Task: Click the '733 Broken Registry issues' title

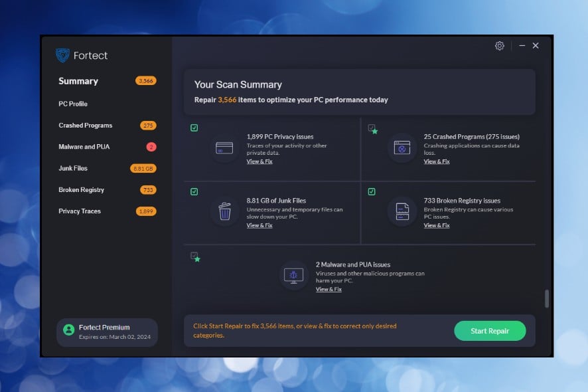Action: (462, 201)
